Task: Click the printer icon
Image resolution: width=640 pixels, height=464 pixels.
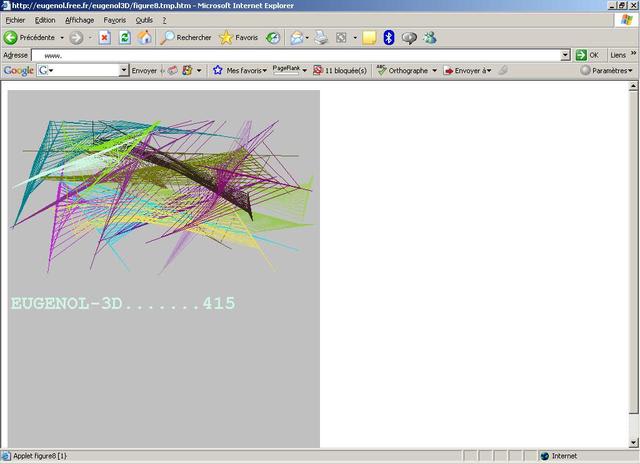Action: point(321,38)
